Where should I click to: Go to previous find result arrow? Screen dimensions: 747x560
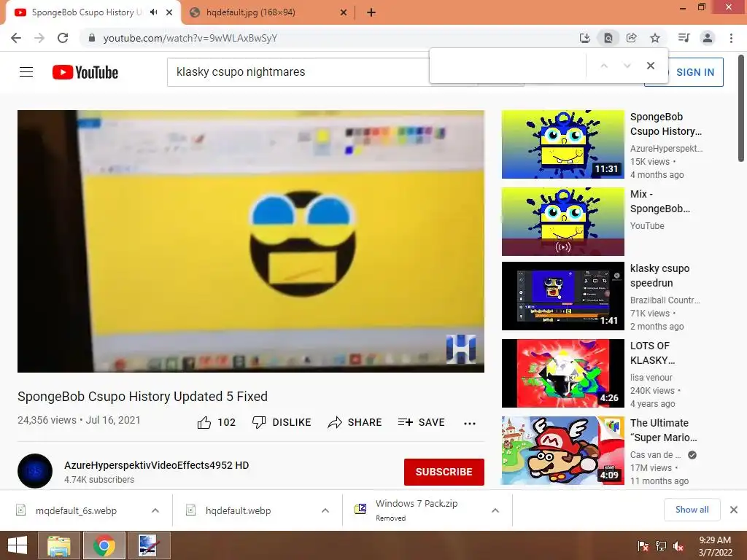point(604,66)
